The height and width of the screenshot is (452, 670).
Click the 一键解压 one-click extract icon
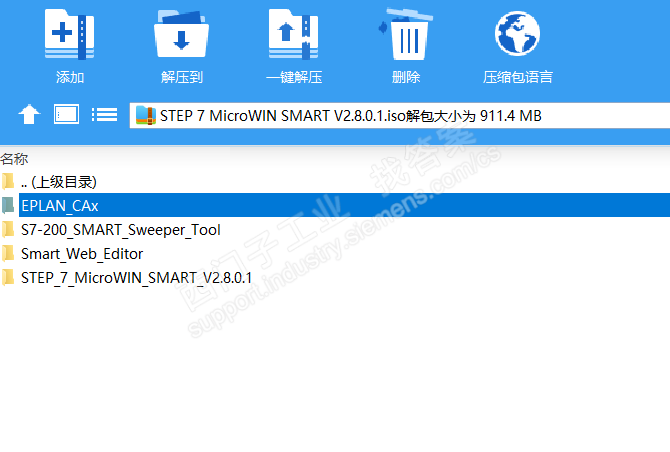(x=293, y=34)
